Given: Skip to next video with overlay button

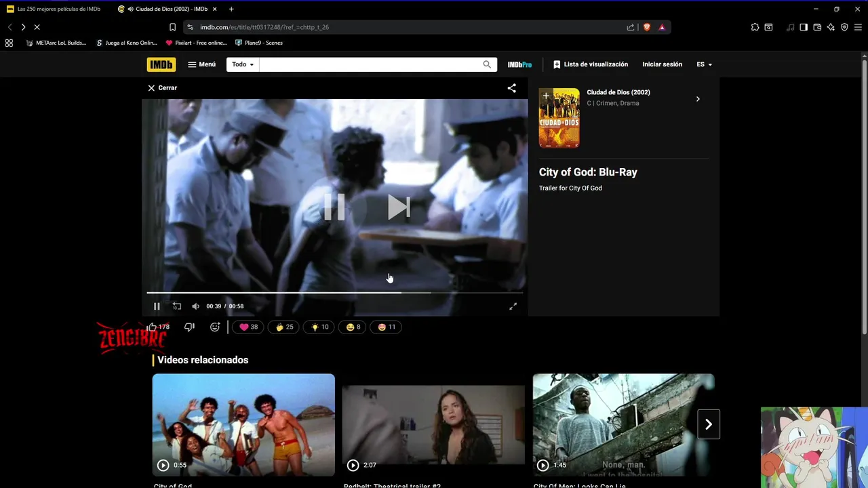Looking at the screenshot, I should coord(399,207).
